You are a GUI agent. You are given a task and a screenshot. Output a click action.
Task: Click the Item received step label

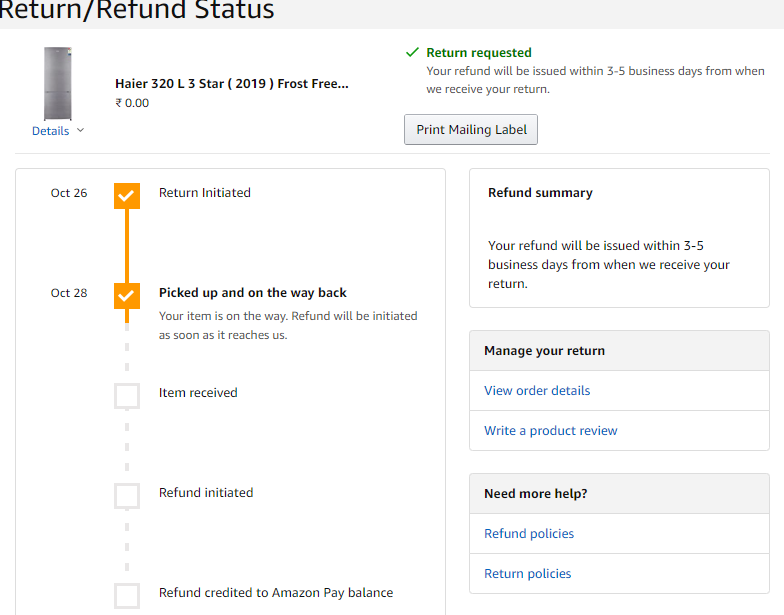198,392
